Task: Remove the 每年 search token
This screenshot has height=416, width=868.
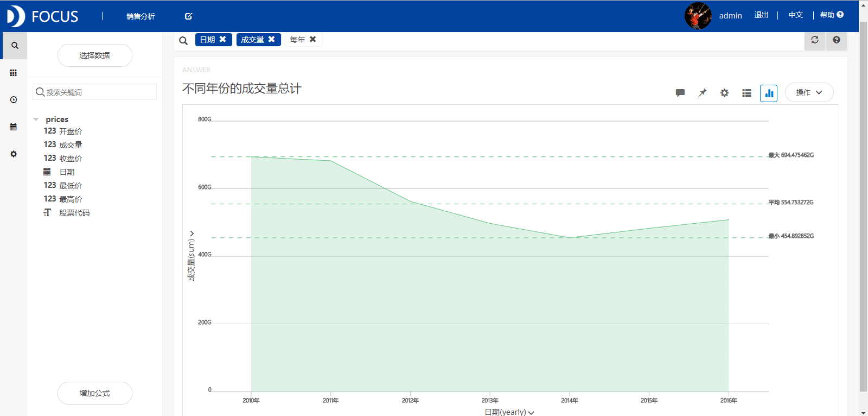Action: click(x=312, y=39)
